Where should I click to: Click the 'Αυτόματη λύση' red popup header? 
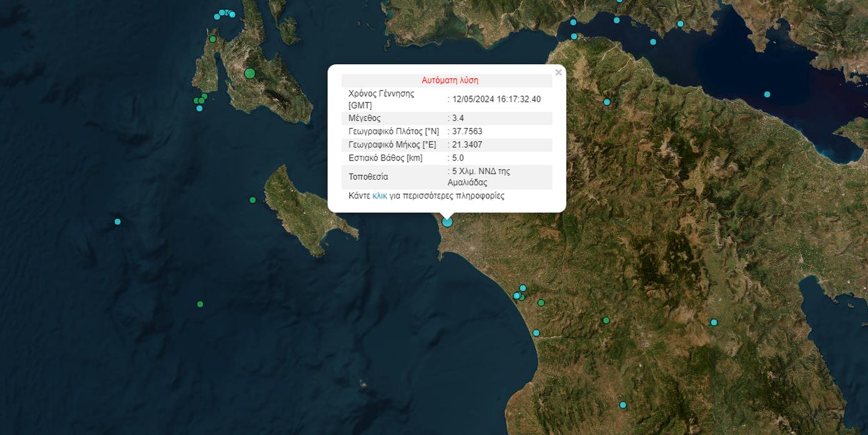point(450,81)
